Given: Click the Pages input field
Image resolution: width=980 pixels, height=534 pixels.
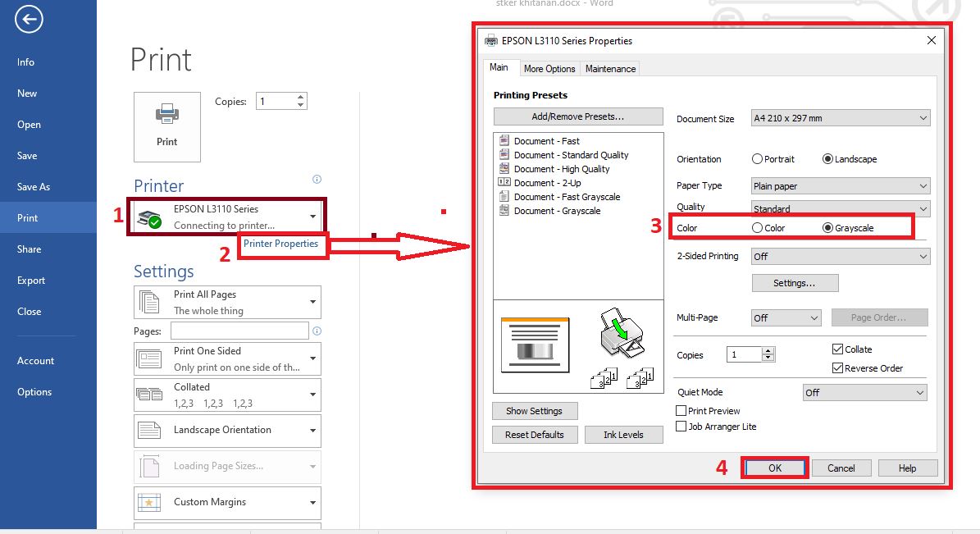Looking at the screenshot, I should coord(239,331).
